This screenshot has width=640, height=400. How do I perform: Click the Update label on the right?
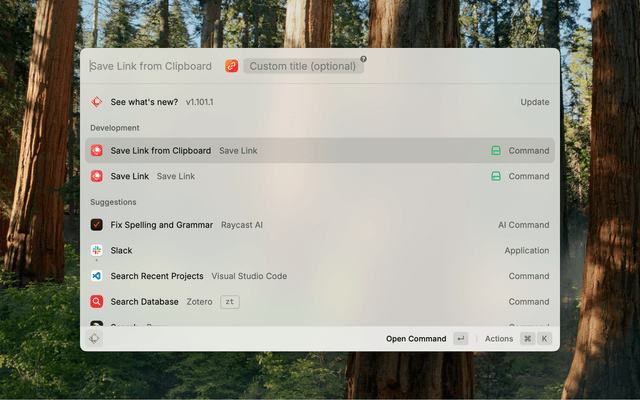tap(535, 102)
